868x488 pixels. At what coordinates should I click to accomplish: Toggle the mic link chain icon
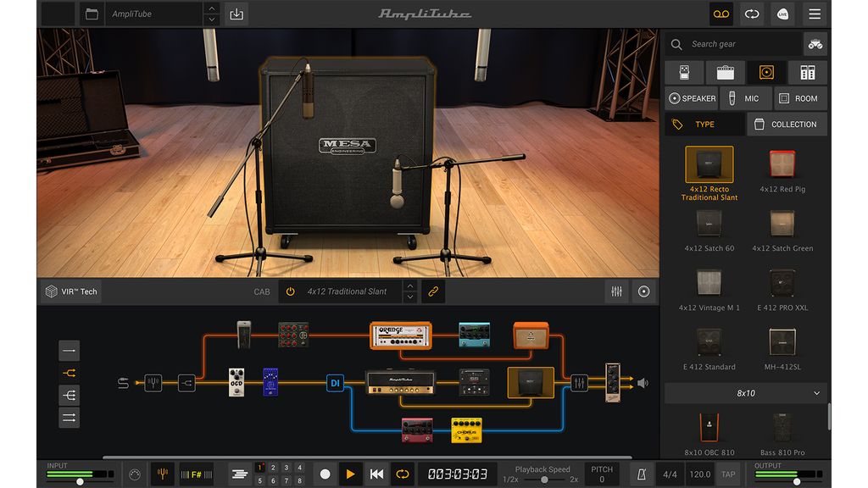tap(433, 291)
